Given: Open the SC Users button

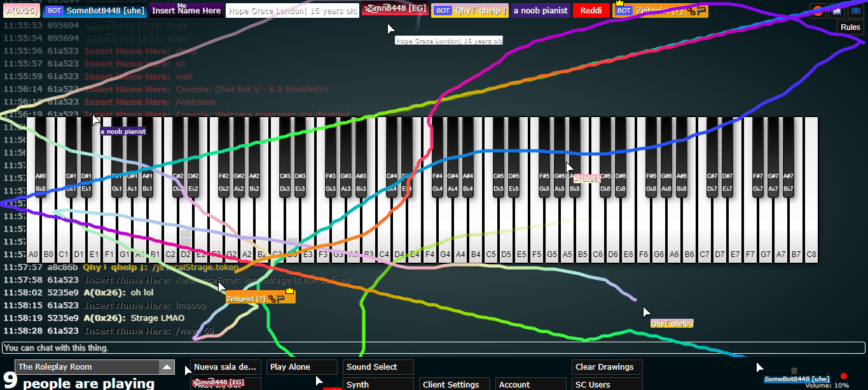Looking at the screenshot, I should point(607,384).
